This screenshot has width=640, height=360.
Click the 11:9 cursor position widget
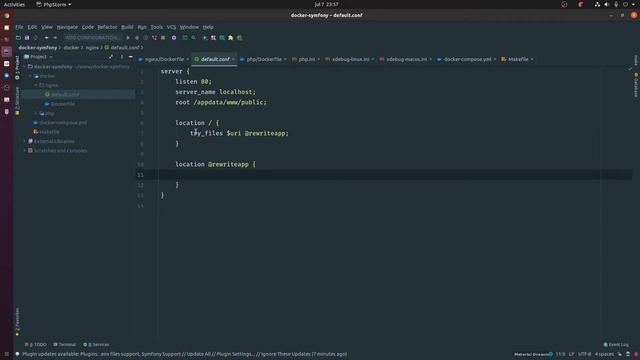(560, 354)
